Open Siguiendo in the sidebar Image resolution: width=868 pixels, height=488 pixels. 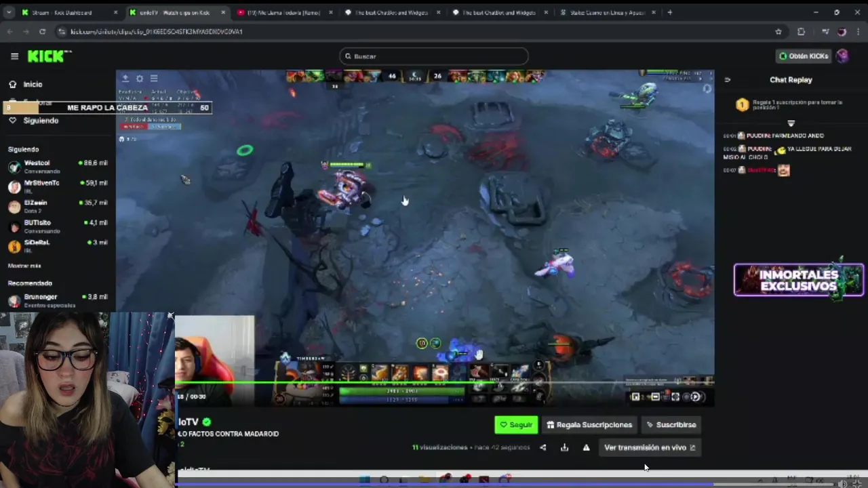coord(34,121)
